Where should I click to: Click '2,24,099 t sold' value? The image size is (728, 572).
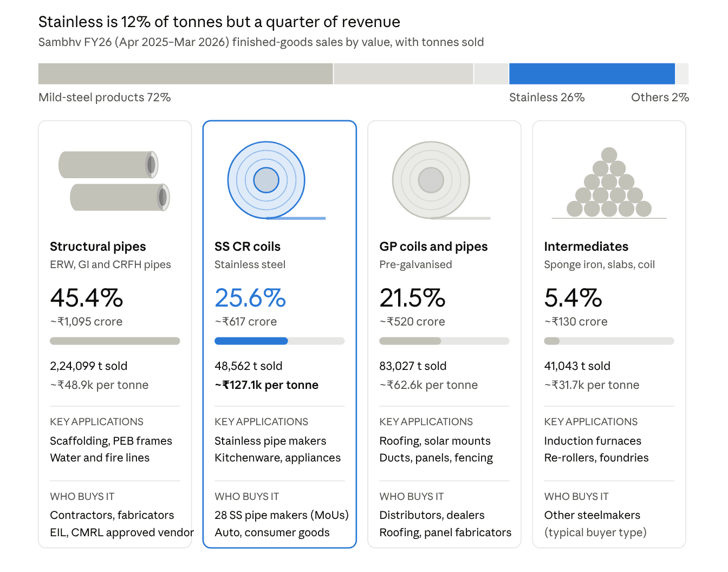[88, 366]
